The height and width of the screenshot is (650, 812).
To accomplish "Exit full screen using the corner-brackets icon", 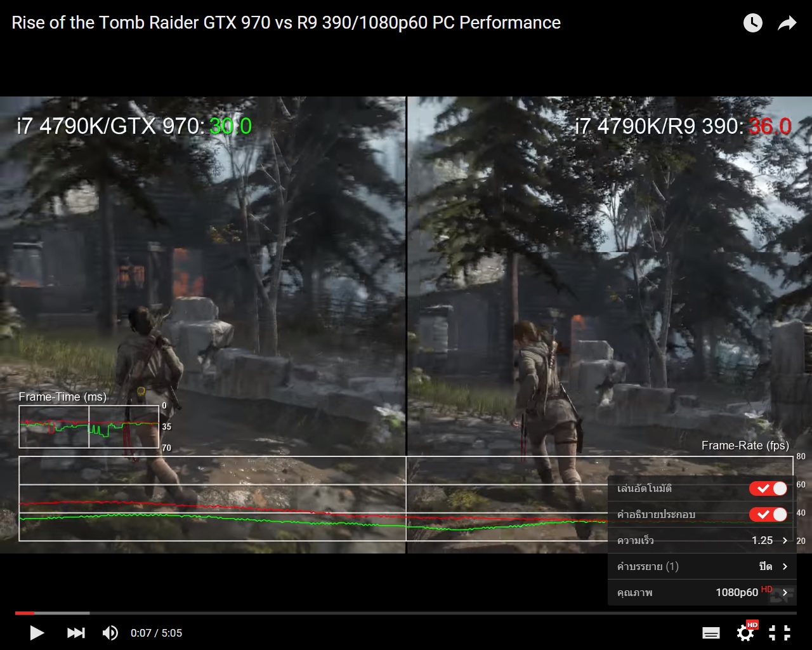I will [780, 633].
